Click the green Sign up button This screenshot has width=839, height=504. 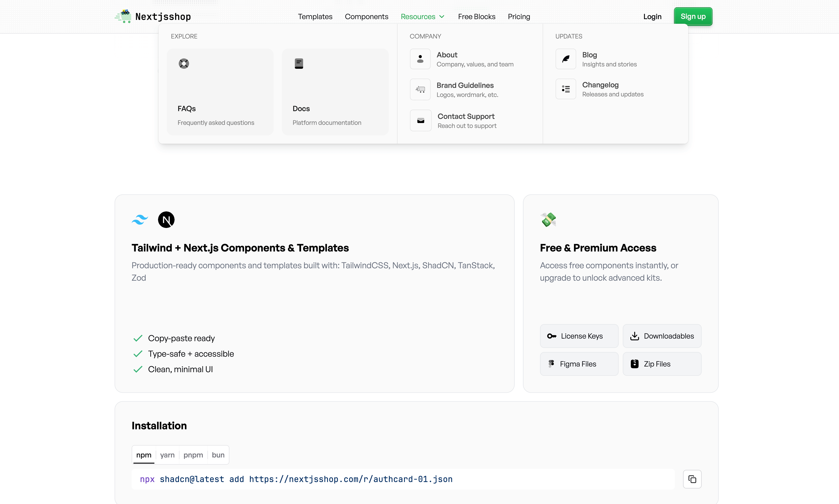[693, 16]
